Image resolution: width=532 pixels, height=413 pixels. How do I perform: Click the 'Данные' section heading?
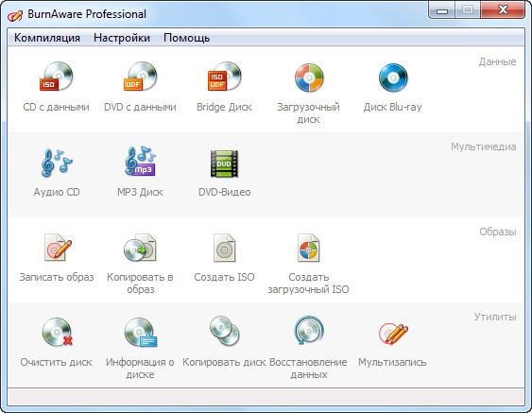tap(497, 61)
